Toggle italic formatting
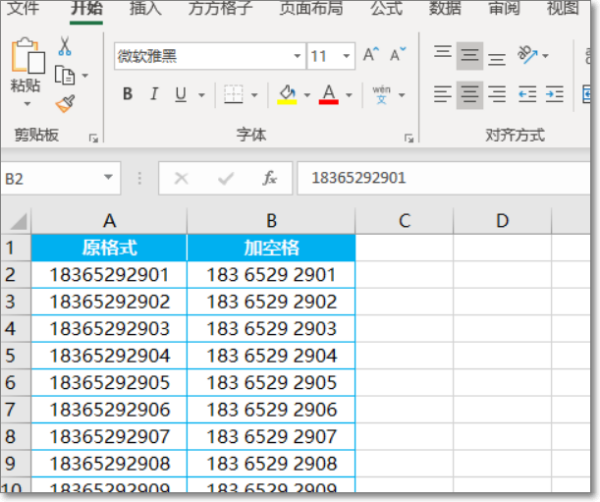The image size is (600, 502). (x=154, y=94)
